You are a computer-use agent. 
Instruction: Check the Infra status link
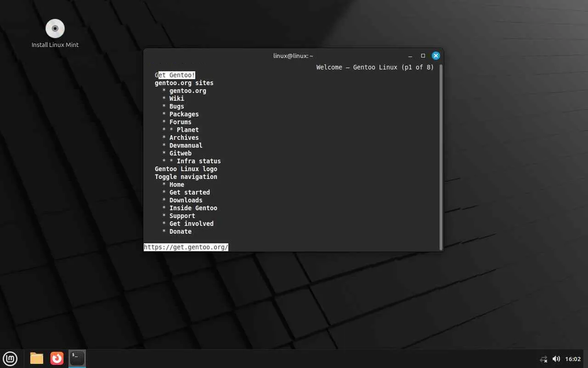[199, 161]
